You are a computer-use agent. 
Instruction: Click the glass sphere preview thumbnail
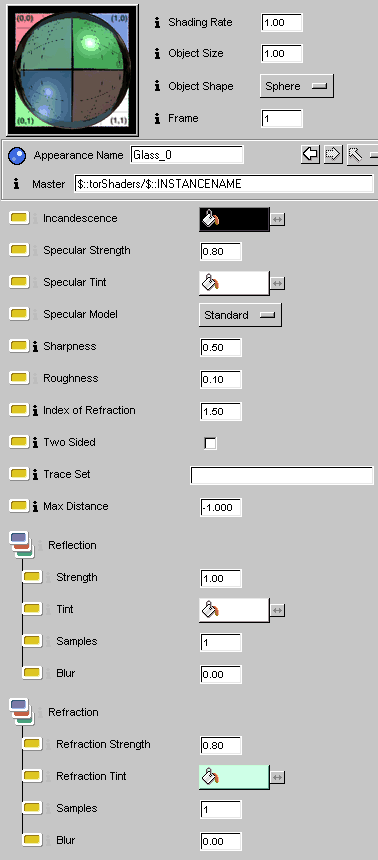coord(72,70)
